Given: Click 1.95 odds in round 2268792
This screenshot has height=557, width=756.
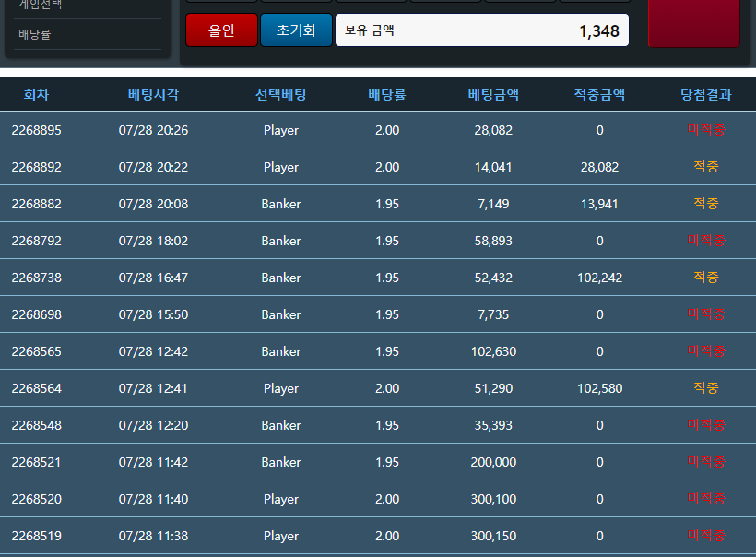Looking at the screenshot, I should (387, 241).
